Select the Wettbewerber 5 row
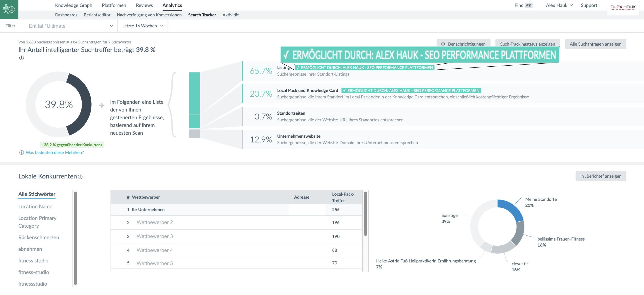The image size is (644, 295). point(236,263)
